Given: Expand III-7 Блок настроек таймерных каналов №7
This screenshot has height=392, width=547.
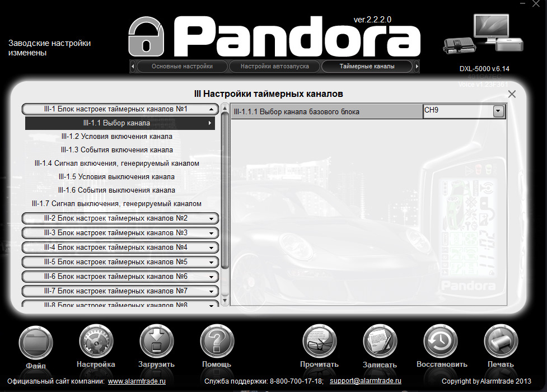Looking at the screenshot, I should point(120,291).
